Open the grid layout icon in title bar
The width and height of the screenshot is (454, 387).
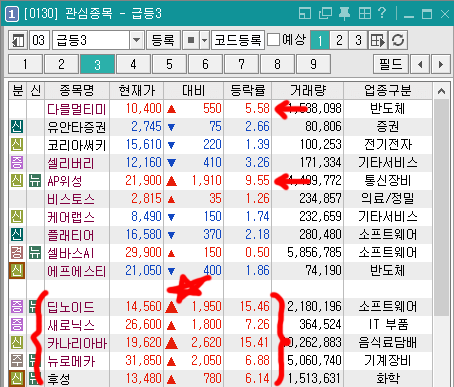pyautogui.click(x=364, y=14)
